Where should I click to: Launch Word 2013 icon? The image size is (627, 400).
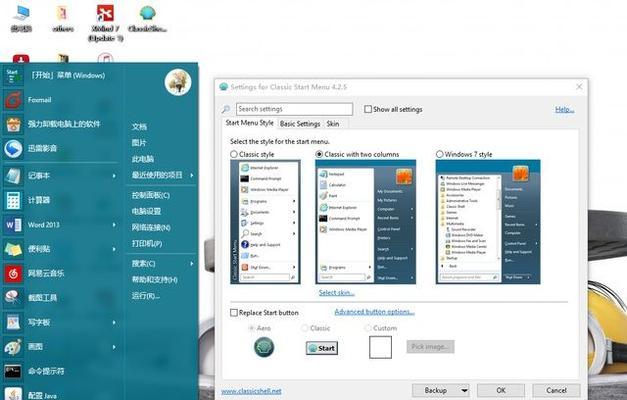13,225
